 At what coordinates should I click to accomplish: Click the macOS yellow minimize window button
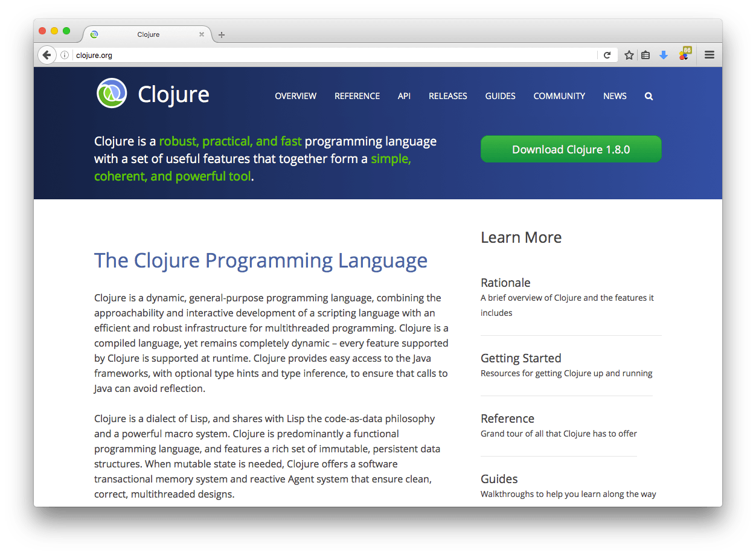tap(54, 31)
